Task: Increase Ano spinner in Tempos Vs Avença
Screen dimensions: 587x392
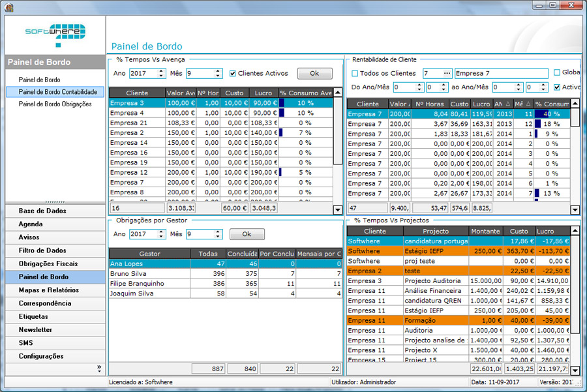Action: click(x=162, y=70)
